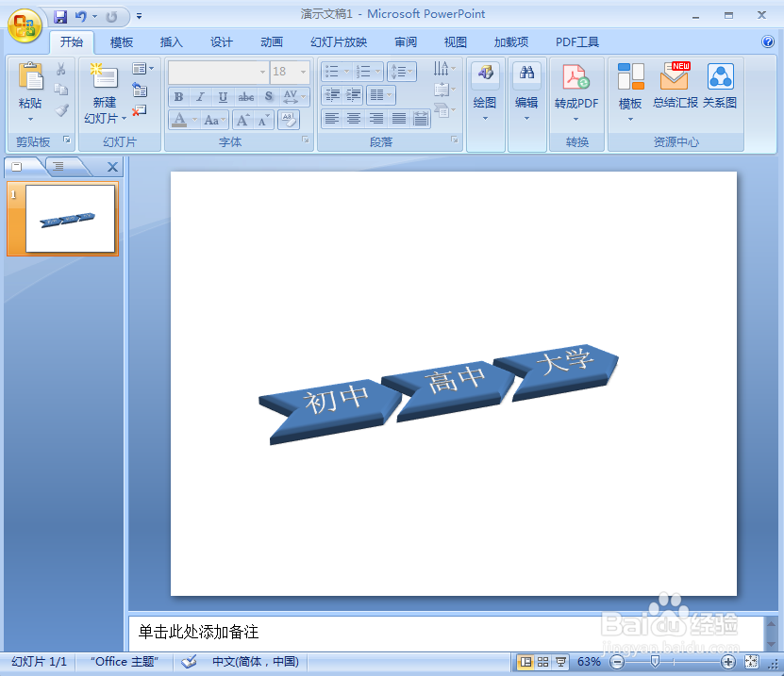Open the font size 18 dropdown

click(303, 72)
